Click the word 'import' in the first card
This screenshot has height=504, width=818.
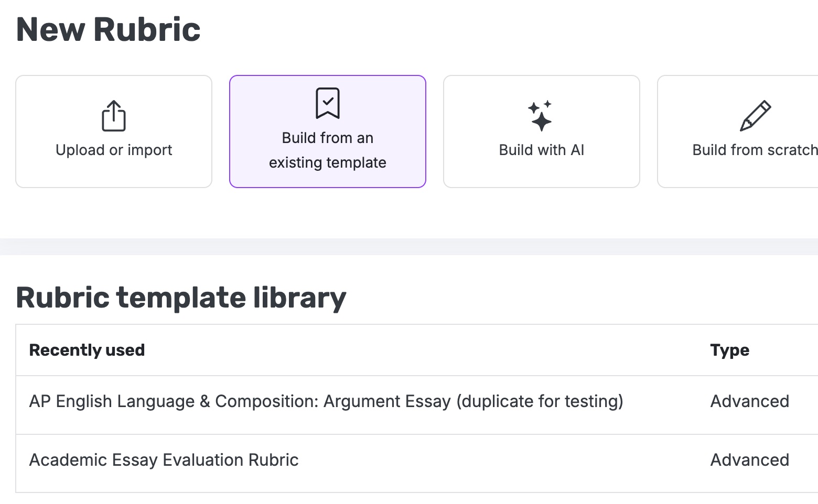(150, 151)
